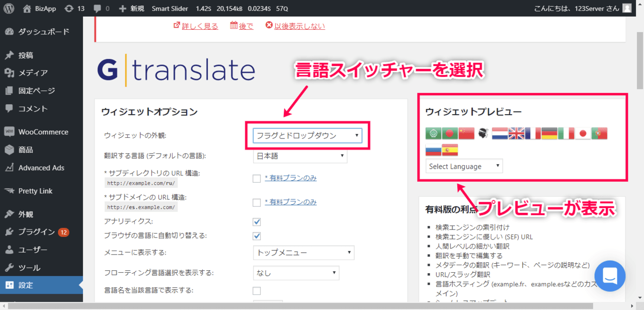Click the Corsican head flag
644x310 pixels.
pyautogui.click(x=483, y=133)
